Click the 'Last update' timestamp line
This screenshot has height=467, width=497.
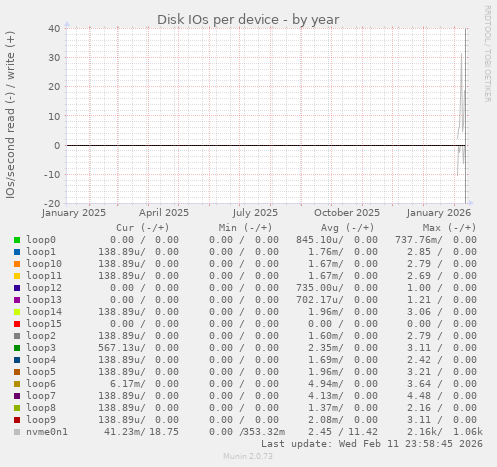pyautogui.click(x=372, y=444)
